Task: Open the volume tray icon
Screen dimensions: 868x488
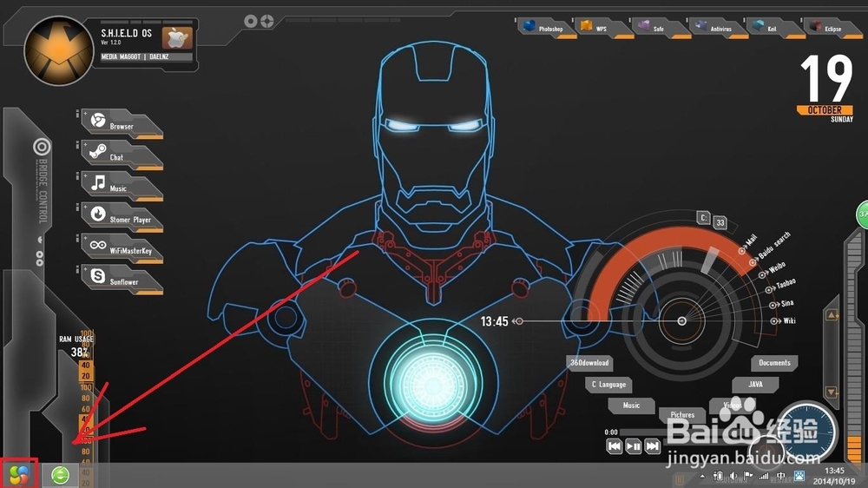Action: (733, 476)
